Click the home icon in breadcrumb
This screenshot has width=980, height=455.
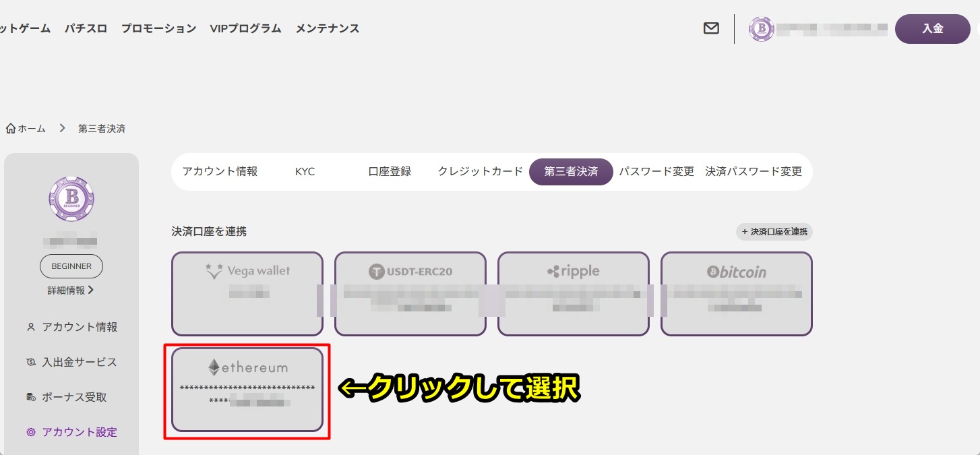pos(11,128)
